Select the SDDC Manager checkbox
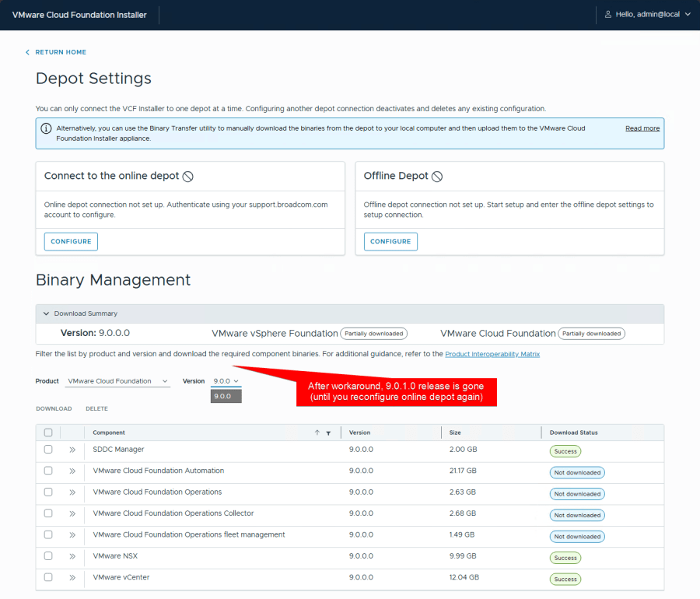Image resolution: width=700 pixels, height=599 pixels. pyautogui.click(x=48, y=450)
